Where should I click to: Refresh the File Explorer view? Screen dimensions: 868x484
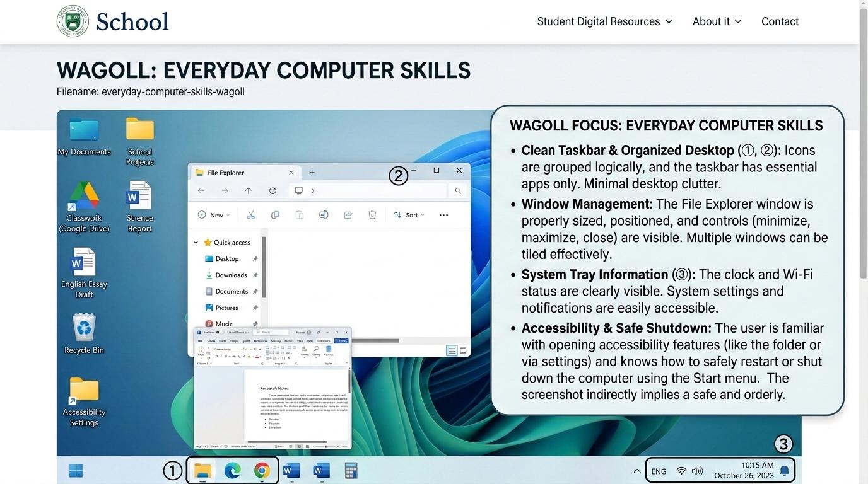(273, 191)
